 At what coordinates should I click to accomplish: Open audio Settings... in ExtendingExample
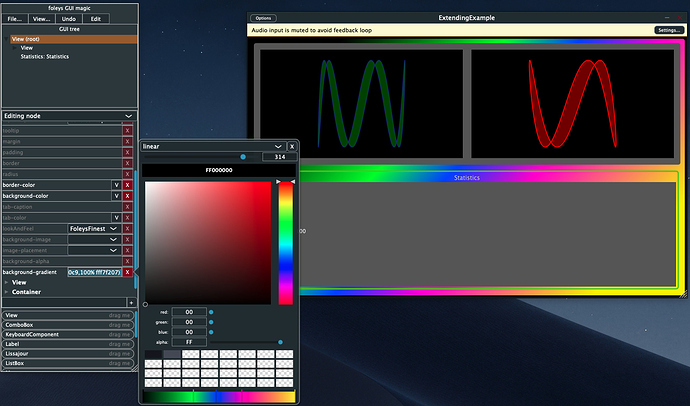(x=668, y=31)
